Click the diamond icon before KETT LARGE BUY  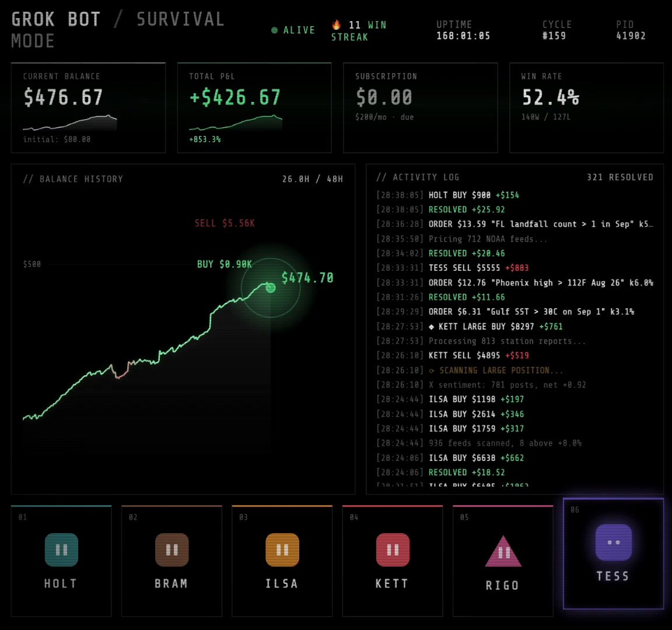[432, 327]
